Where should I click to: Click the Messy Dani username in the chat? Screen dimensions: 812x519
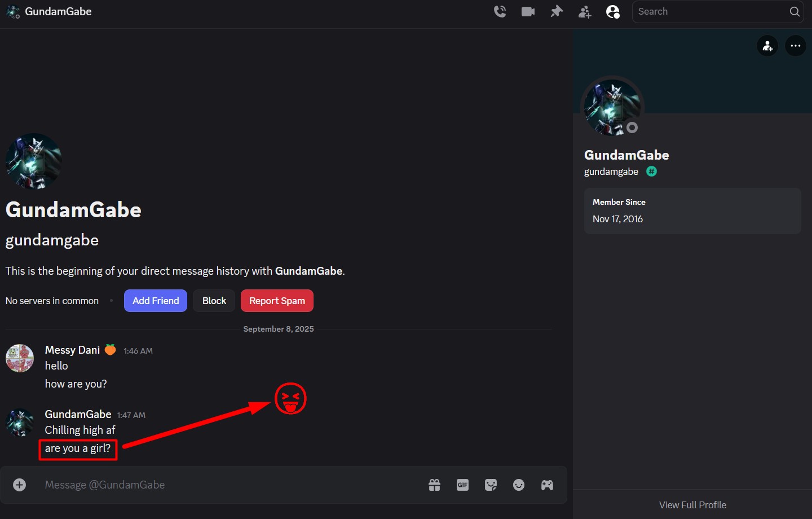[72, 350]
